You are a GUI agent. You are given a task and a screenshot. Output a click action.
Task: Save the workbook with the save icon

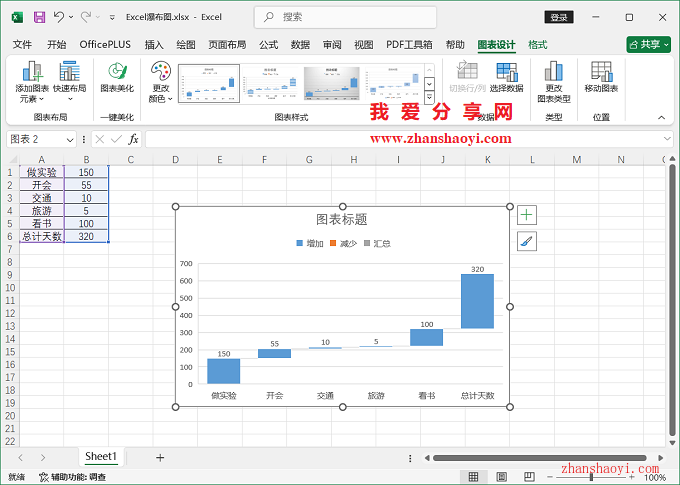point(39,17)
